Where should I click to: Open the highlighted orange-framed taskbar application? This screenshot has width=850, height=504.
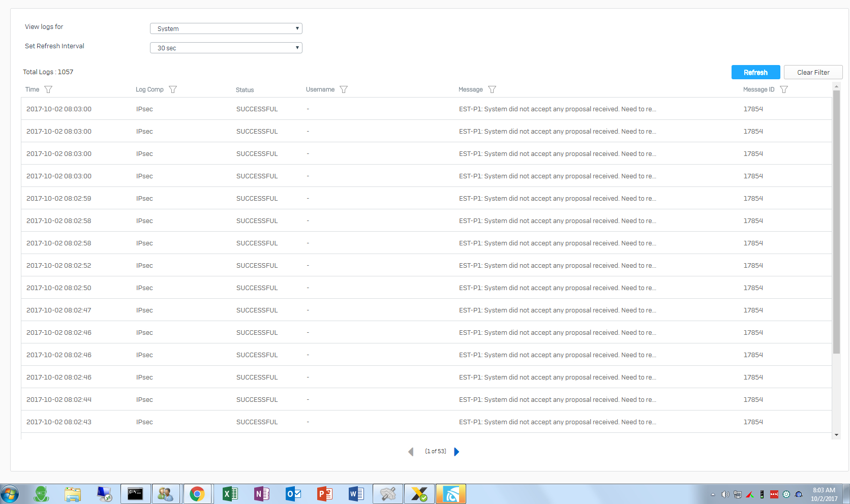[x=451, y=494]
